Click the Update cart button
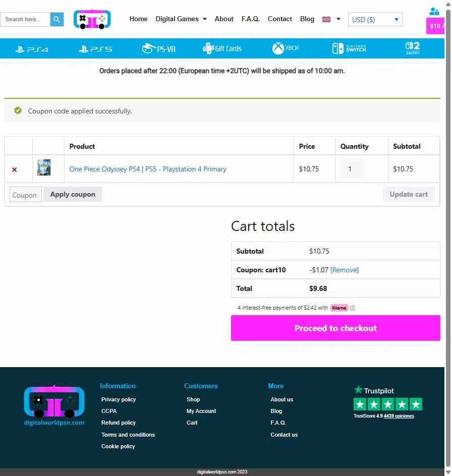The width and height of the screenshot is (452, 476). (x=409, y=194)
